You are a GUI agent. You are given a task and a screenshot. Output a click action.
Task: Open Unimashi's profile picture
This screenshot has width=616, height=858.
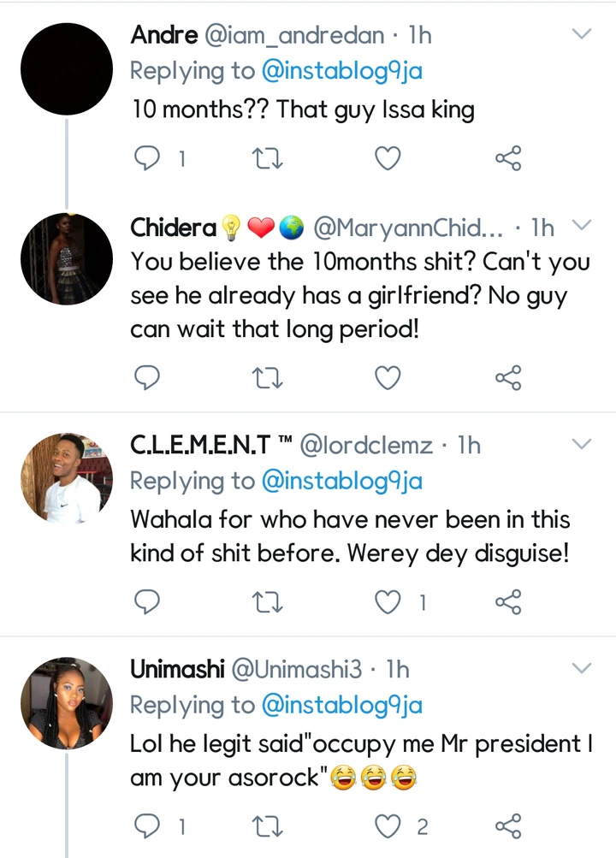pos(67,703)
